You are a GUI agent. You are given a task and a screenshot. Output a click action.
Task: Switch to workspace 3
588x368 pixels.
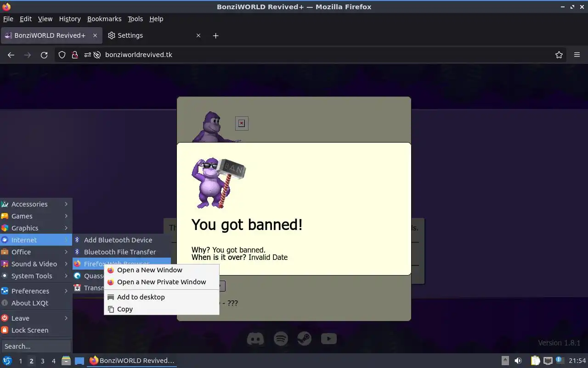(x=42, y=361)
